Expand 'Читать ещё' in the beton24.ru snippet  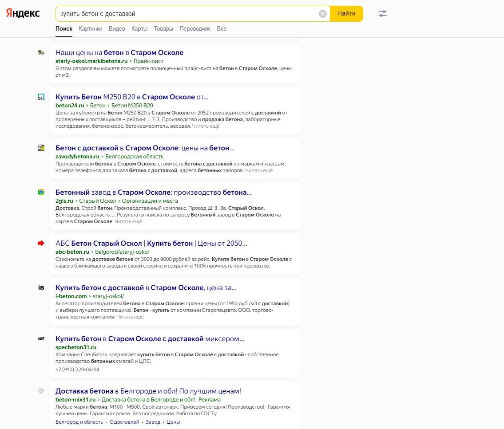[x=206, y=126]
